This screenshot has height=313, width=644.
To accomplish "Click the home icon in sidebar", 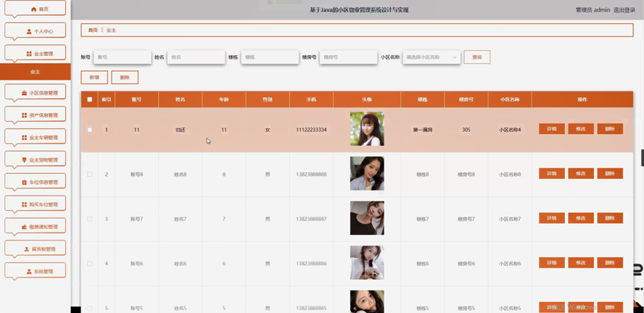I will 33,9.
